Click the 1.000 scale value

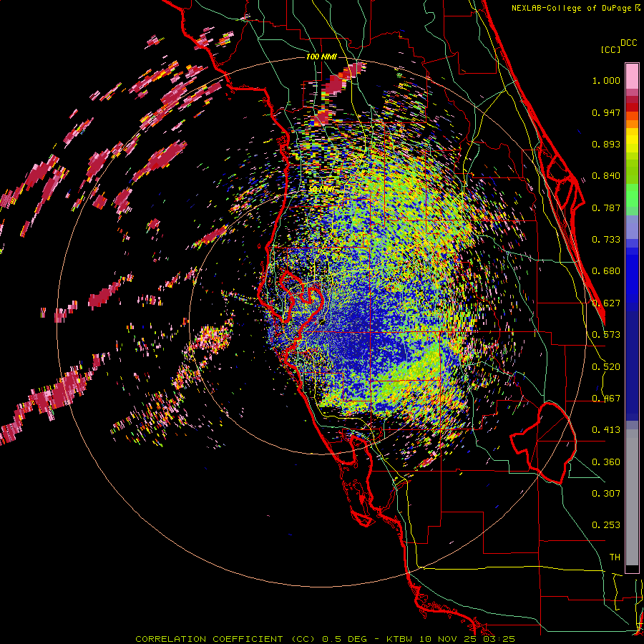pyautogui.click(x=606, y=80)
